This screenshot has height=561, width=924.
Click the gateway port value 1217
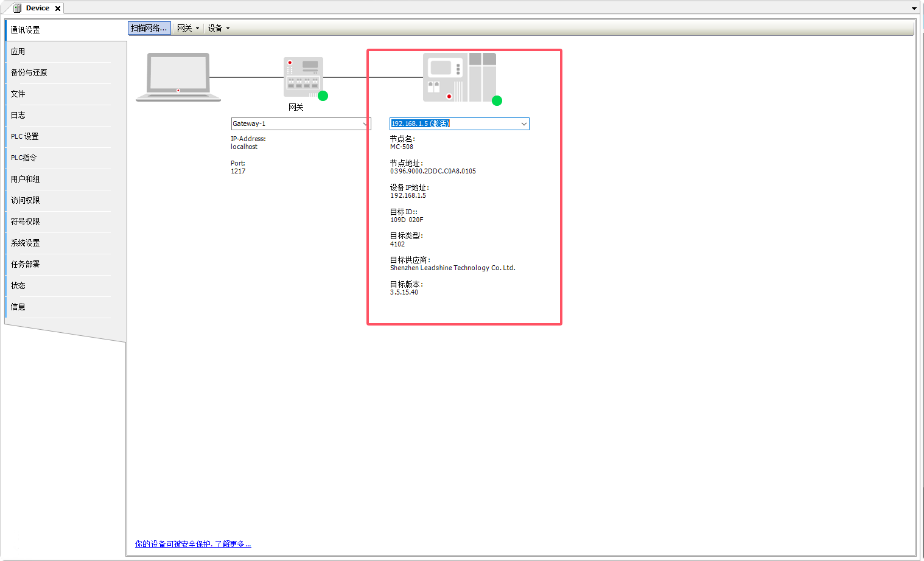238,171
